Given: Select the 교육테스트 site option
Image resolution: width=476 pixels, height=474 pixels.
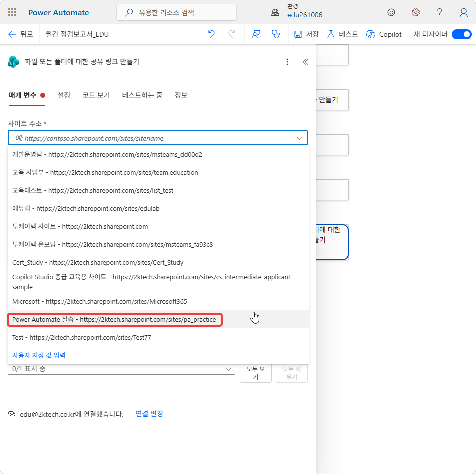Looking at the screenshot, I should tap(158, 190).
